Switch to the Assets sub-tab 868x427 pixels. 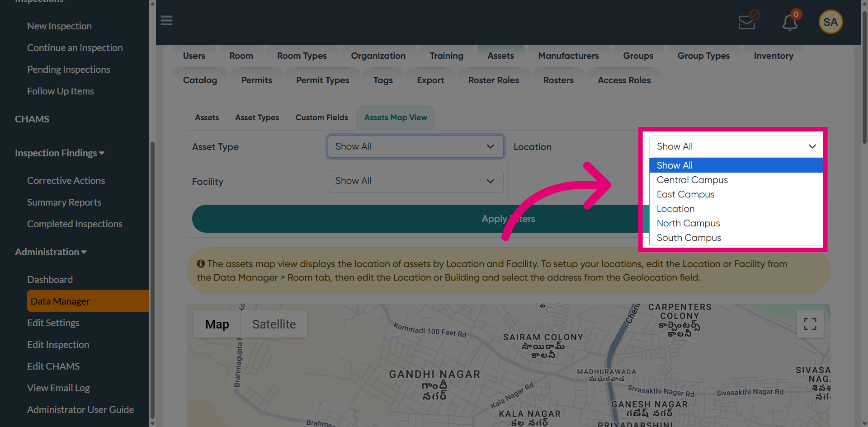click(x=207, y=117)
